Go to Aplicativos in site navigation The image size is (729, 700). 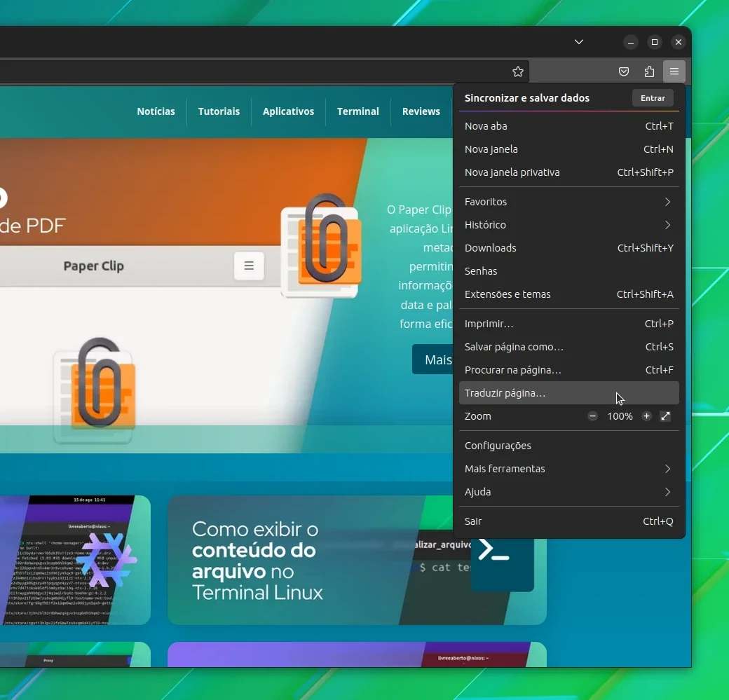[288, 111]
